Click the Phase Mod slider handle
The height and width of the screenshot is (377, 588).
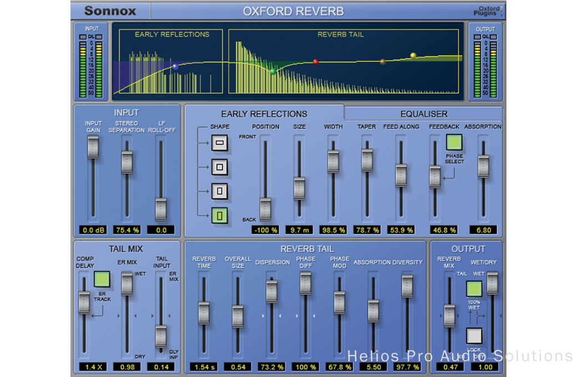point(339,303)
